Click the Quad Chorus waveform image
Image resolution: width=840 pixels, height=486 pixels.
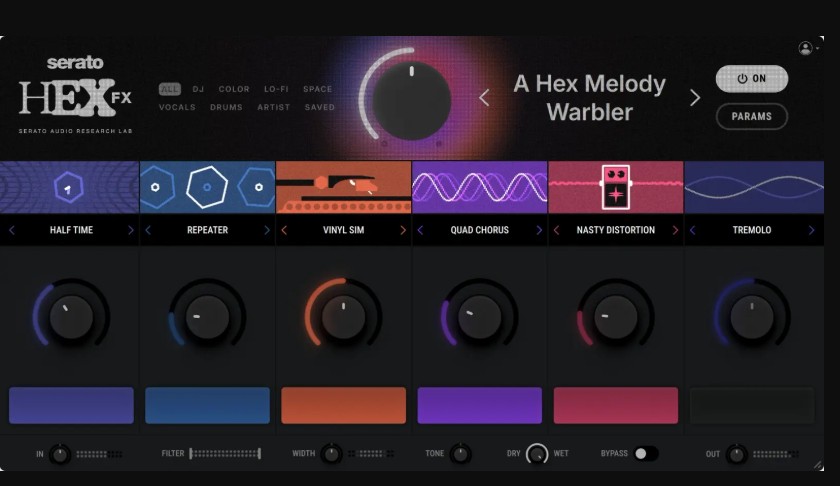coord(479,187)
